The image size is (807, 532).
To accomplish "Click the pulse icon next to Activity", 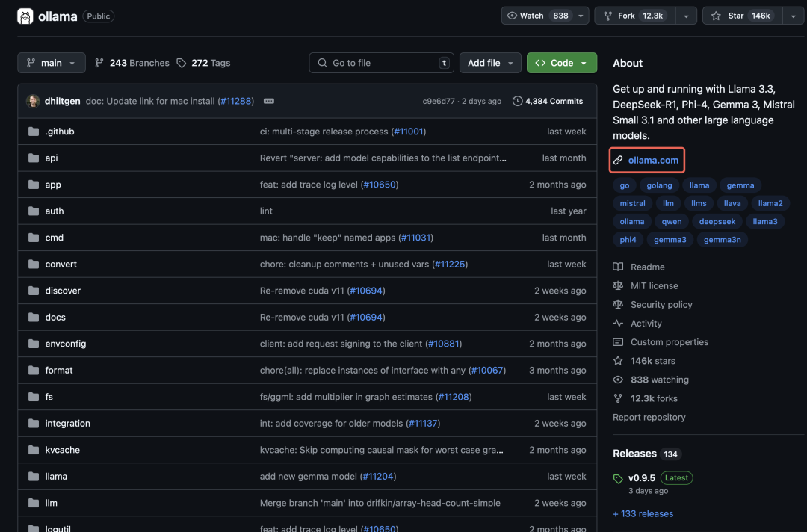I will [x=618, y=323].
